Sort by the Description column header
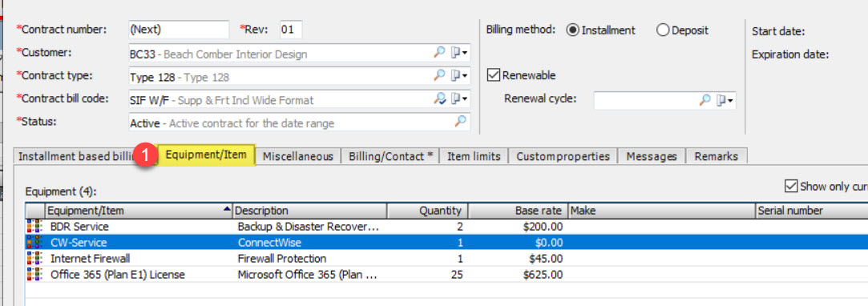Screen dimensions: 868x306 click(x=310, y=211)
